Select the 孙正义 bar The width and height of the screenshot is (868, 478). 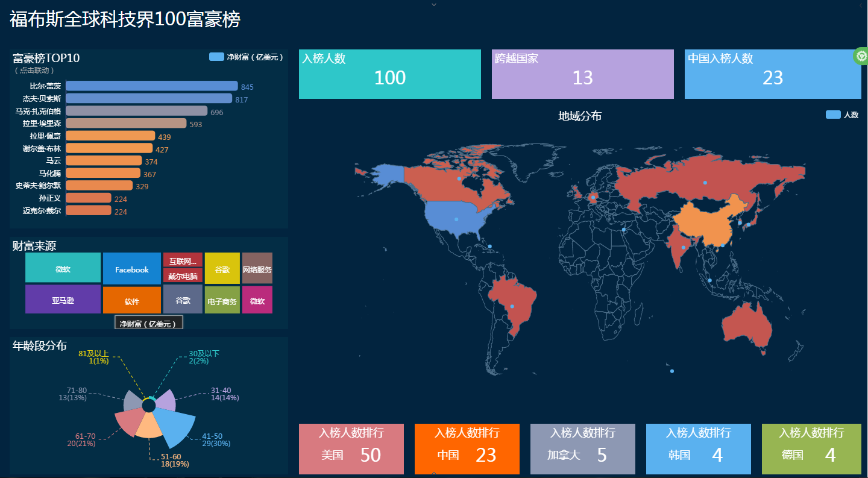pyautogui.click(x=89, y=198)
